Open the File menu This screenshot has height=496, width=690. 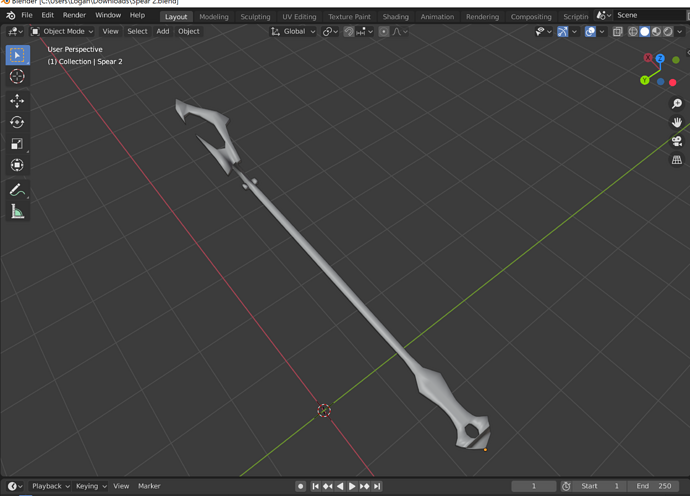tap(27, 15)
